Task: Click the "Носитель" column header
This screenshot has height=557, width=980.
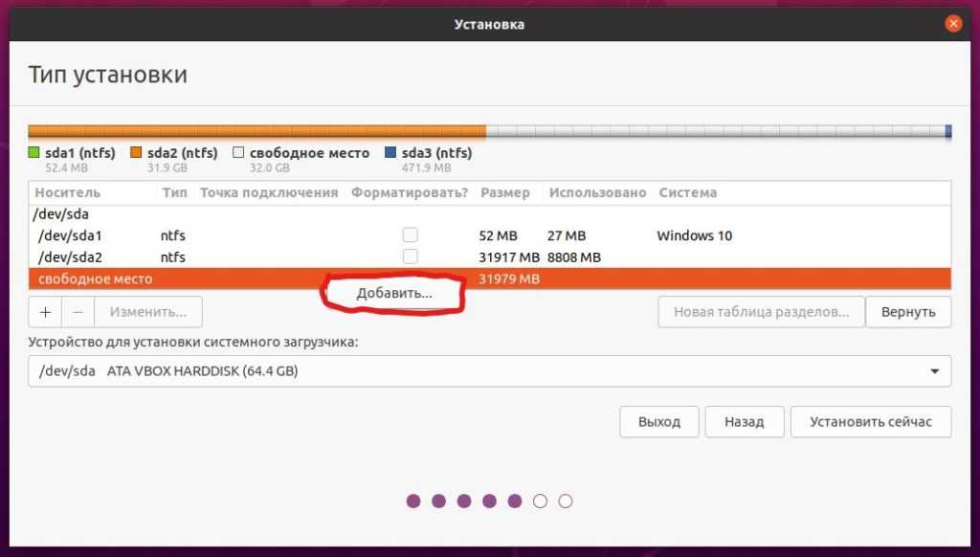Action: (x=67, y=192)
